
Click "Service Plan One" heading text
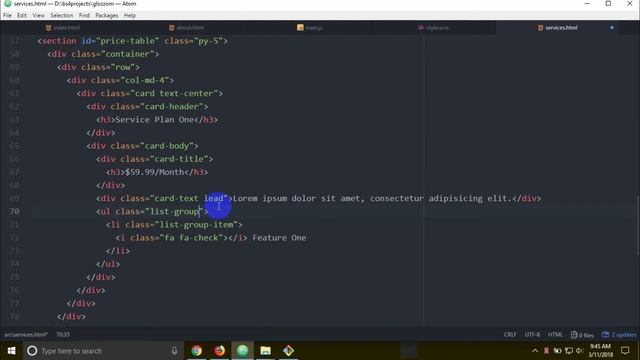(155, 120)
